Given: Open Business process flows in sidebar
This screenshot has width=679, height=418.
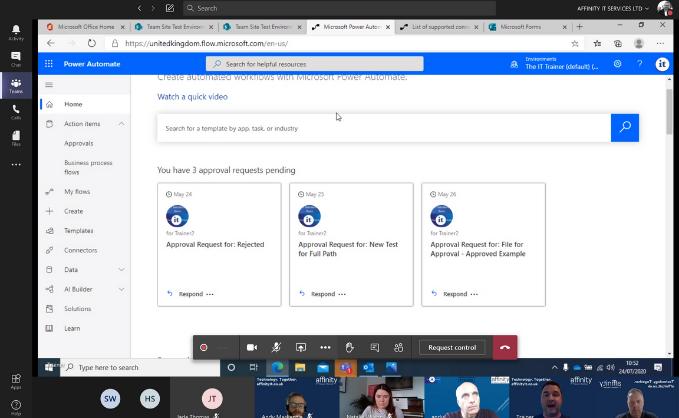Looking at the screenshot, I should (88, 167).
